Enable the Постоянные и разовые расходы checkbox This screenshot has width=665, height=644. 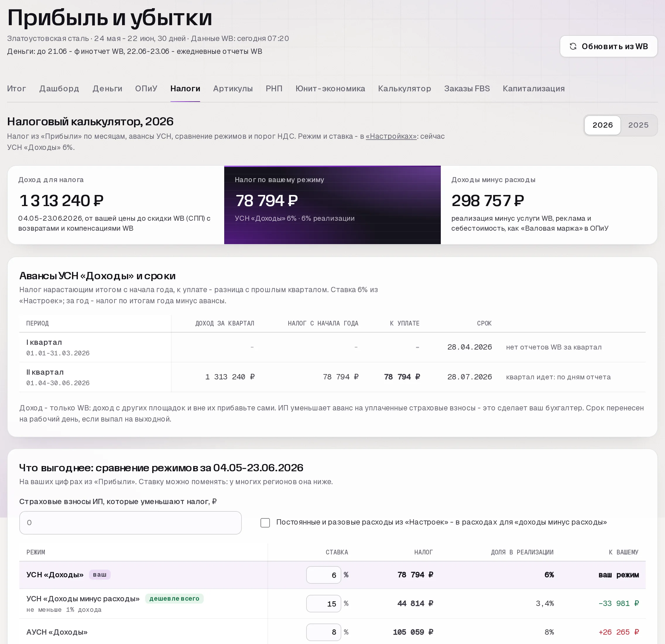[x=265, y=523]
